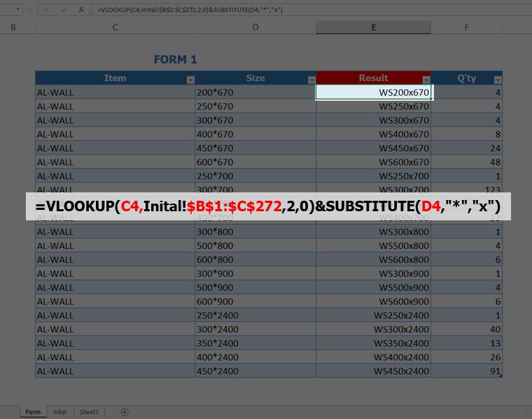This screenshot has width=532, height=419.
Task: Click the Item column header label
Action: coord(115,78)
